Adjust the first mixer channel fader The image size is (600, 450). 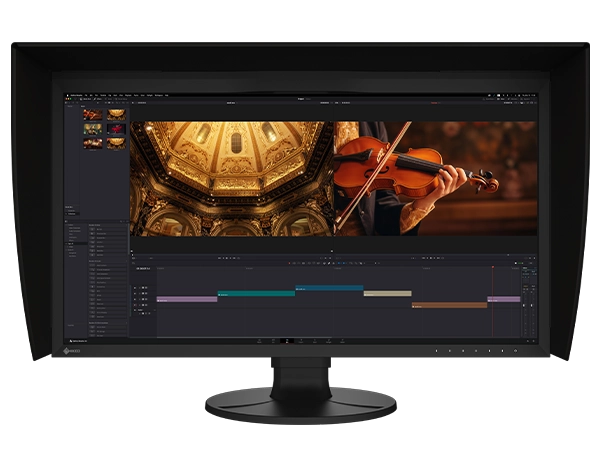pos(524,305)
